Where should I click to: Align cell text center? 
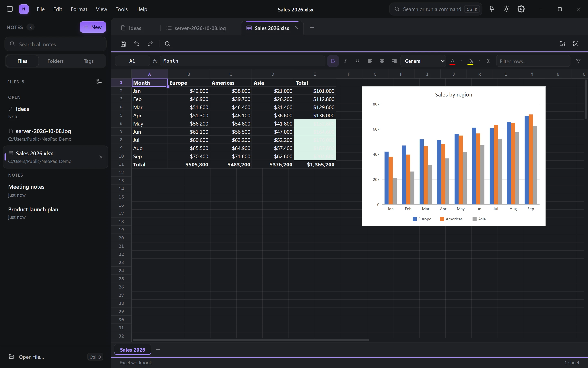point(382,61)
